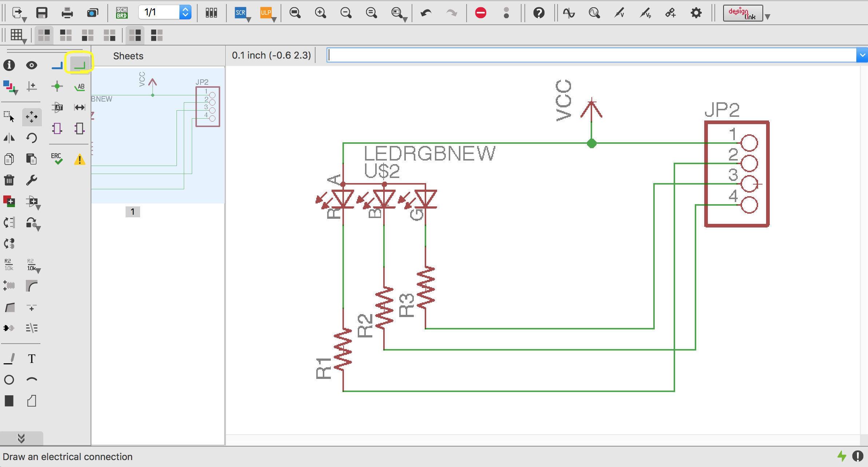The image size is (868, 467).
Task: Select the Copy tool
Action: 9,159
